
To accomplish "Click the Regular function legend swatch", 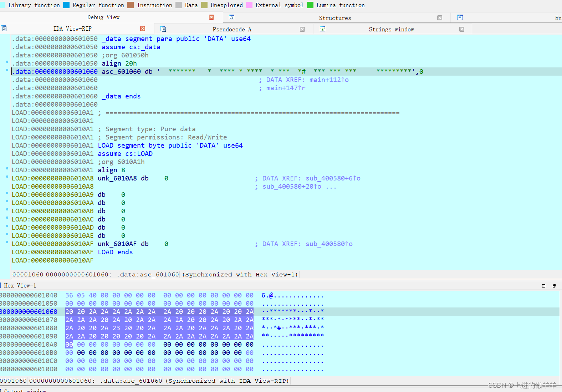I will (66, 5).
